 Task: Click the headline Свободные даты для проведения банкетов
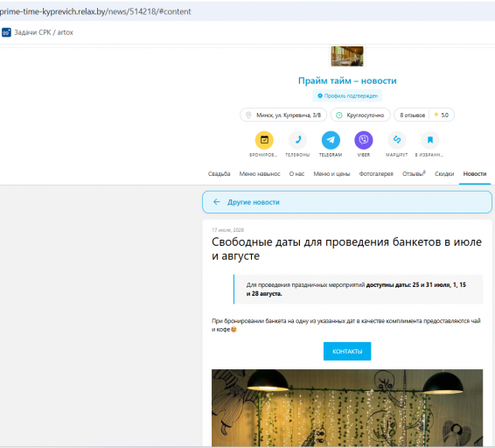click(346, 248)
